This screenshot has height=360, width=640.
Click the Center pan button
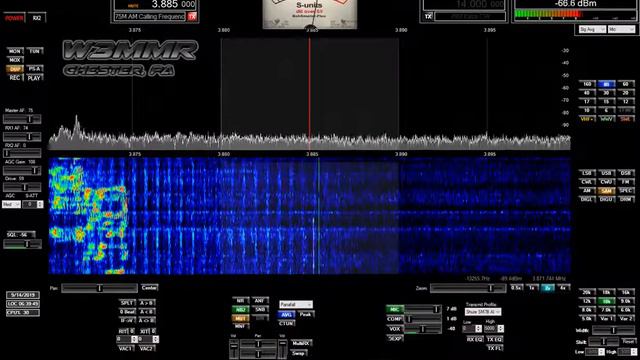(x=149, y=288)
